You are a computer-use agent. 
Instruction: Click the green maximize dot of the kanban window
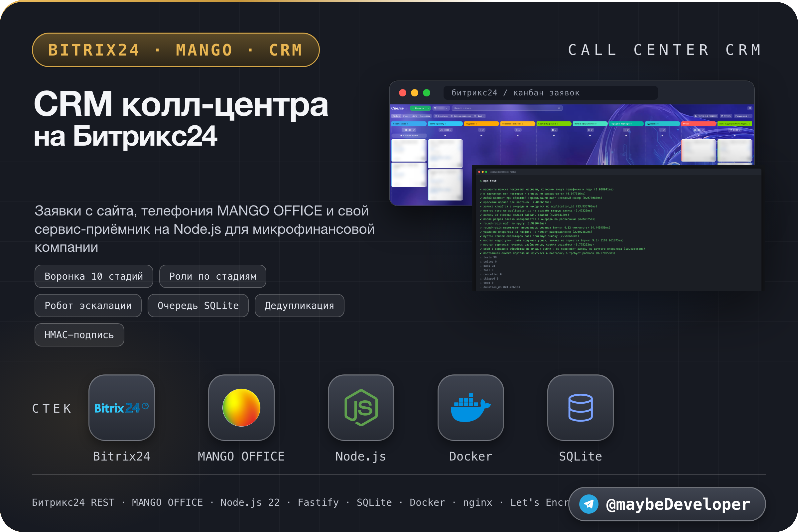tap(427, 93)
